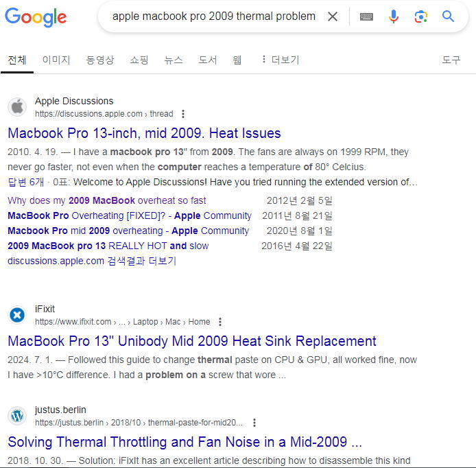
Task: Click the justus.berlin WordPress favicon
Action: point(17,416)
